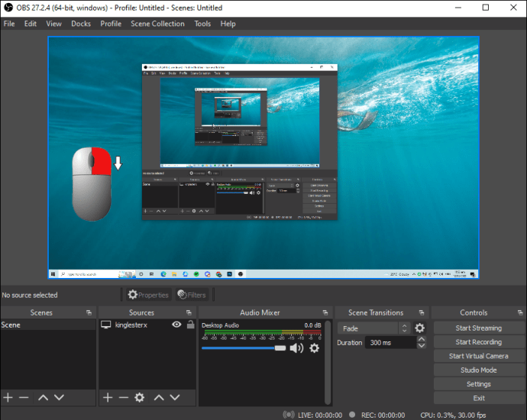Undock the Sources panel
This screenshot has width=527, height=420.
pos(189,313)
